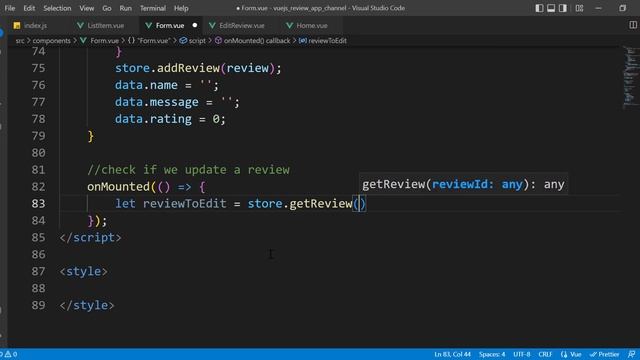The width and height of the screenshot is (640, 360).
Task: Click the opening style tag on line 87
Action: click(x=83, y=271)
